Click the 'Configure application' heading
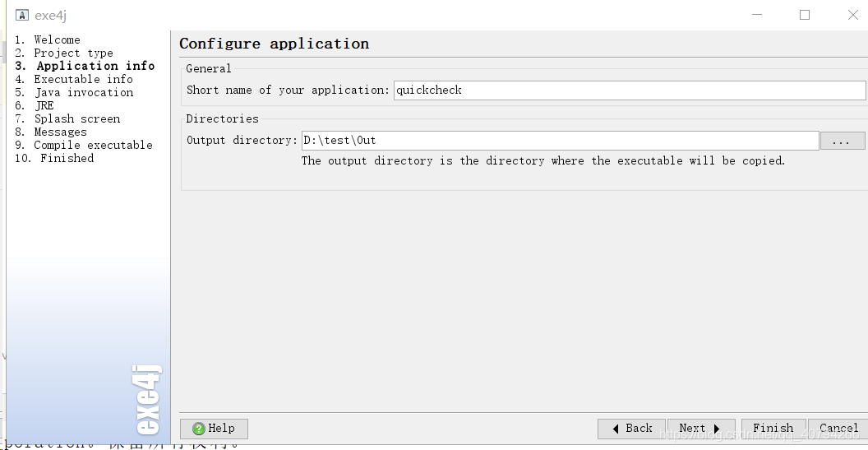 274,44
